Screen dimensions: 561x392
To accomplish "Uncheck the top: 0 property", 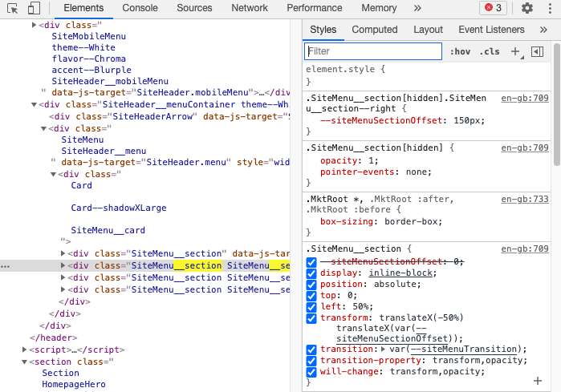I will (311, 296).
